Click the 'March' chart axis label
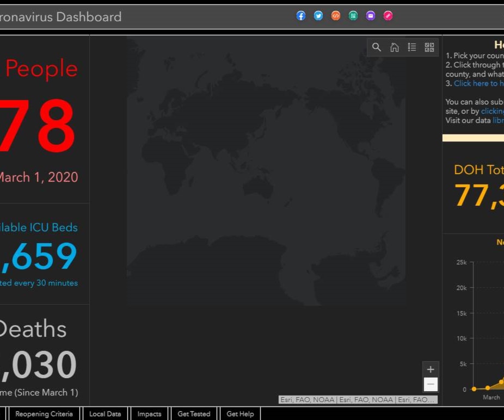 (491, 398)
